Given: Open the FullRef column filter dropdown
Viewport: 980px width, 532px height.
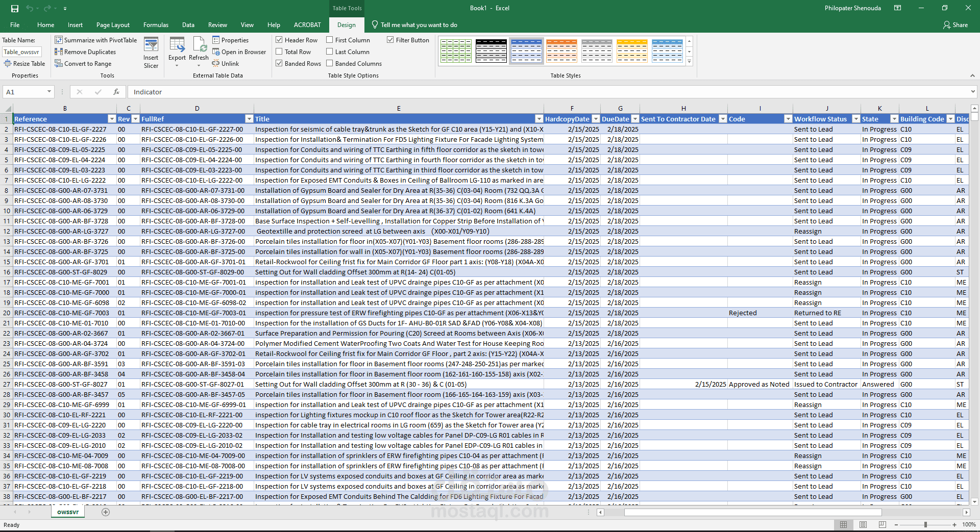Looking at the screenshot, I should (x=249, y=119).
